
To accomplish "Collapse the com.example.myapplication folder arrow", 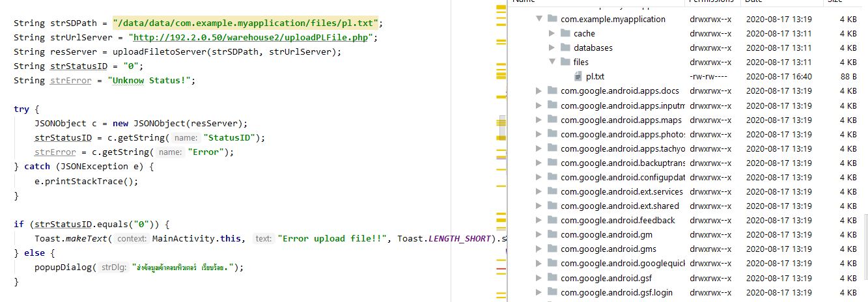I will click(x=539, y=19).
